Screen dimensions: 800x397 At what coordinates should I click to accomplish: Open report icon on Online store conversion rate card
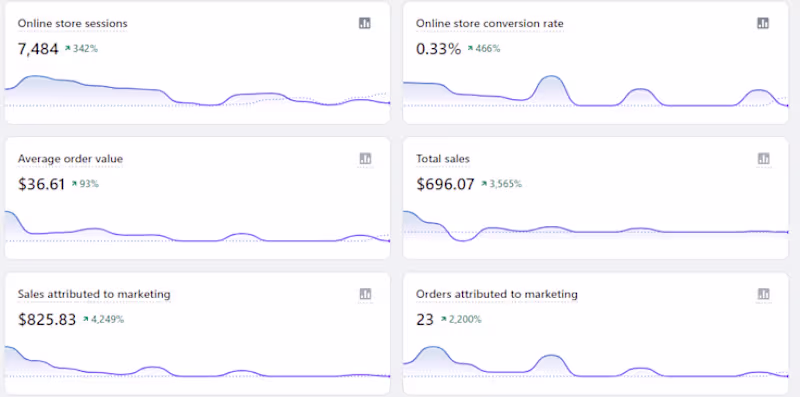[x=763, y=23]
